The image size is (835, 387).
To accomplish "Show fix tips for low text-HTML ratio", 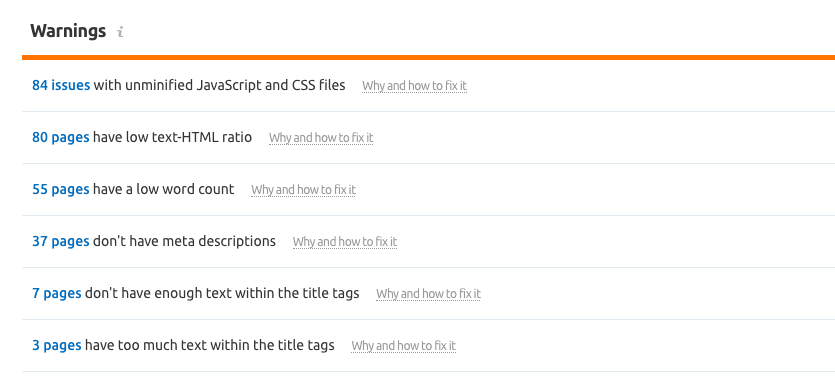I will 321,138.
